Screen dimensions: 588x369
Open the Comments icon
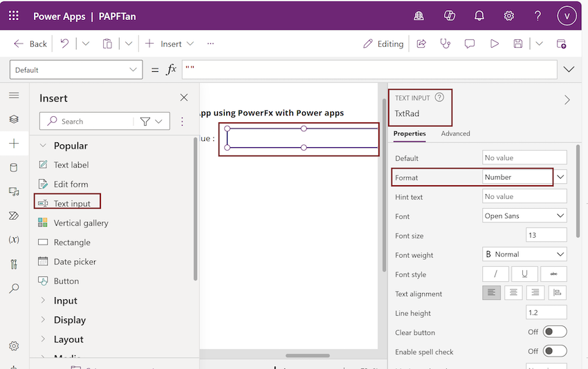point(470,44)
